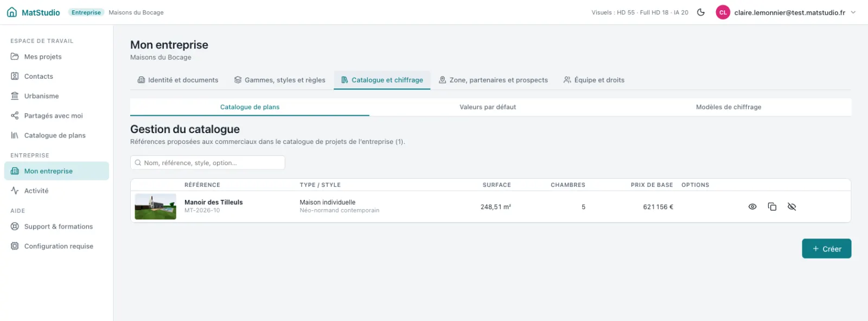This screenshot has height=321, width=868.
Task: Open the Activité page
Action: (x=56, y=191)
